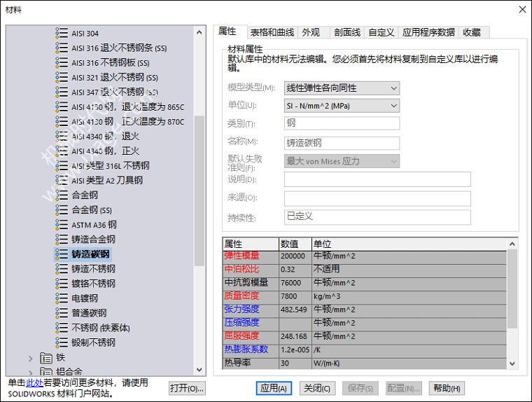Viewport: 532px width, 402px height.
Task: Click icon beside AISI 316 不锈钢板 (SS)
Action: (x=62, y=62)
